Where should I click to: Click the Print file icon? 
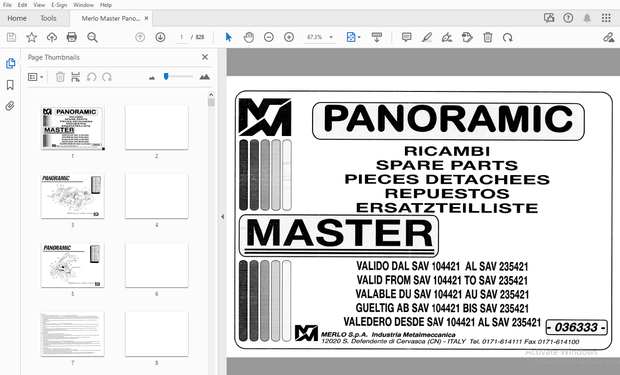(72, 37)
